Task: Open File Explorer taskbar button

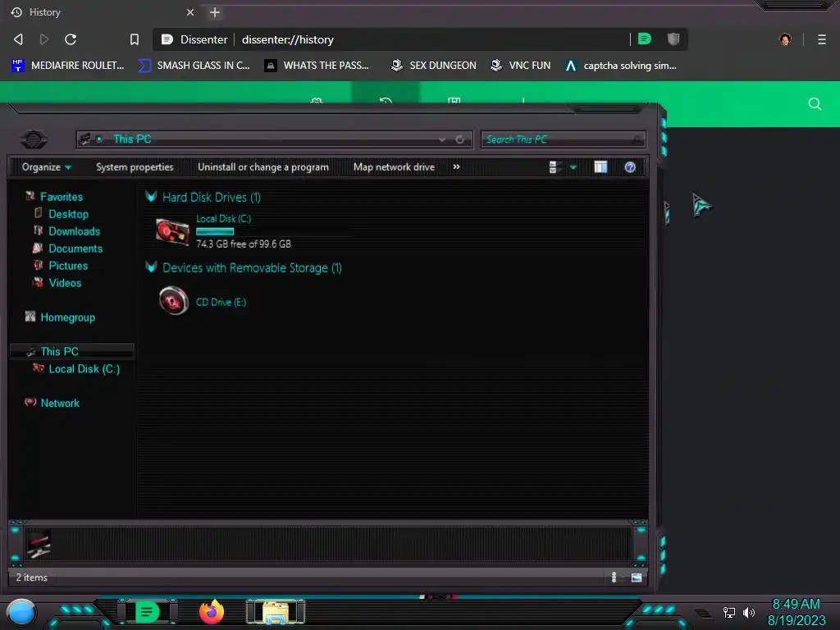Action: click(x=276, y=612)
